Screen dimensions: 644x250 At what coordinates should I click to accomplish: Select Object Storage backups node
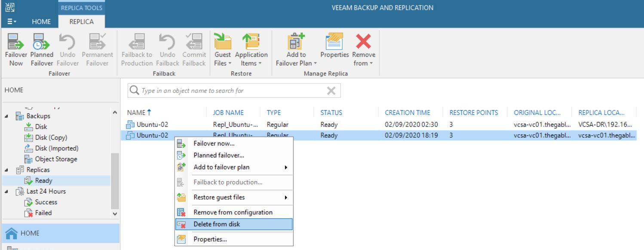coord(56,159)
